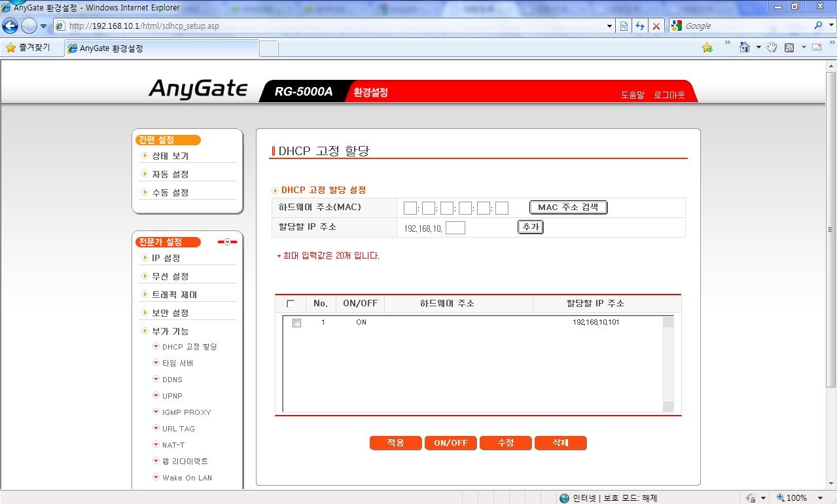Click the hand tool icon in command bar
Image resolution: width=837 pixels, height=504 pixels.
click(x=772, y=48)
